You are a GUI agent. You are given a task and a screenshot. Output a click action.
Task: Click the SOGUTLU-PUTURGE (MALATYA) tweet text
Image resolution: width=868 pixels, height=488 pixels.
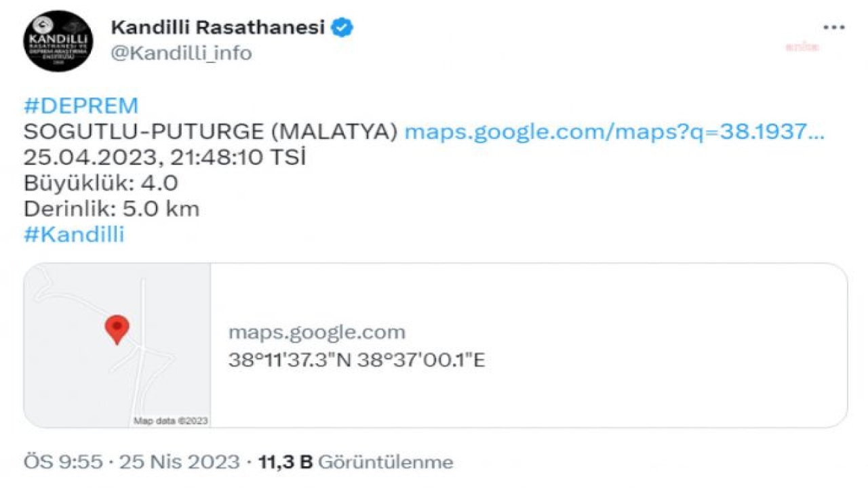(211, 132)
